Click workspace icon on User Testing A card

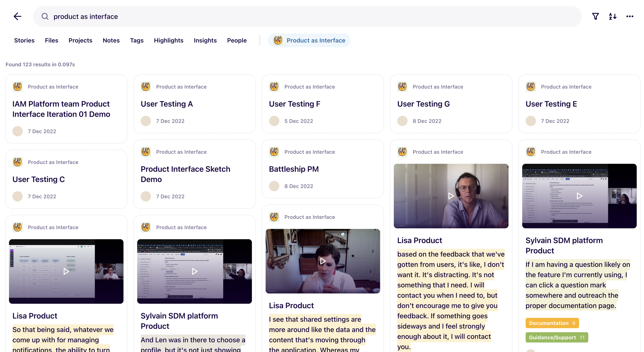click(146, 87)
